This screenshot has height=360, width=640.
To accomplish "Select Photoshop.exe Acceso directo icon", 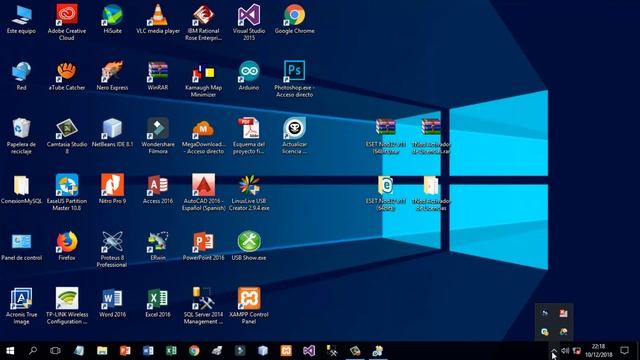I will [294, 79].
